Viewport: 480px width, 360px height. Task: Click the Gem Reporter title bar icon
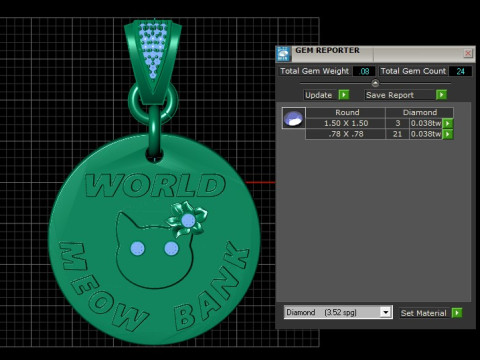(x=283, y=54)
